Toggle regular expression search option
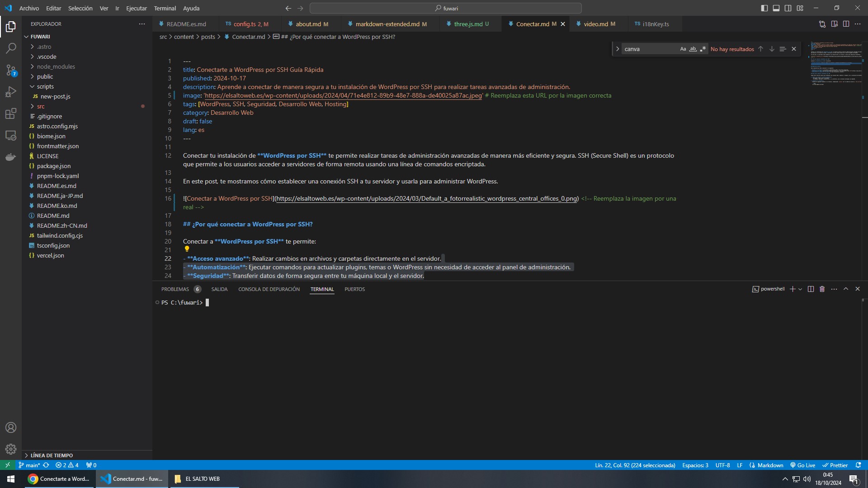Screen dimensions: 868x488 (703, 49)
